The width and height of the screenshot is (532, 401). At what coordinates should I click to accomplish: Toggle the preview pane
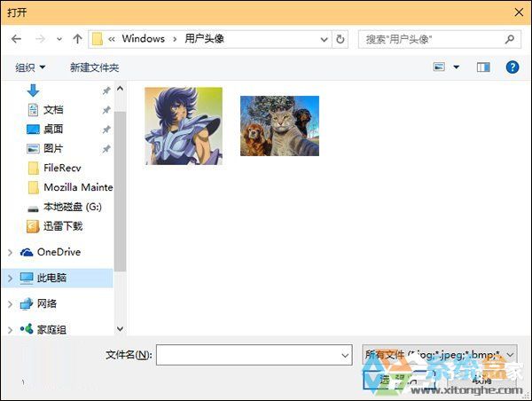pyautogui.click(x=483, y=67)
